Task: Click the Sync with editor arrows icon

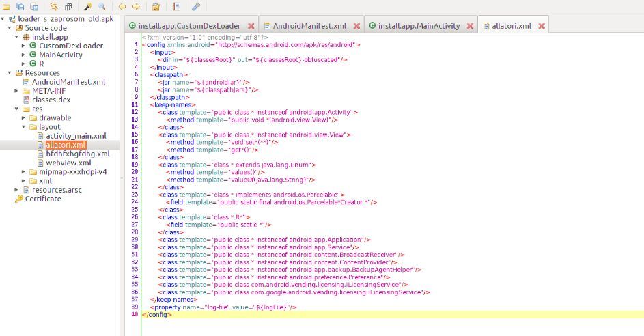Action: pyautogui.click(x=53, y=6)
